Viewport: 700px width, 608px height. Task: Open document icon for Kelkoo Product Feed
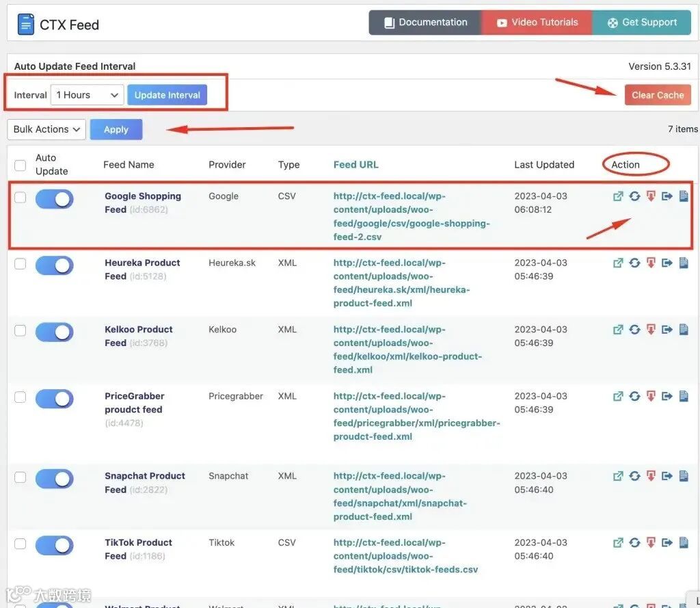click(x=684, y=329)
